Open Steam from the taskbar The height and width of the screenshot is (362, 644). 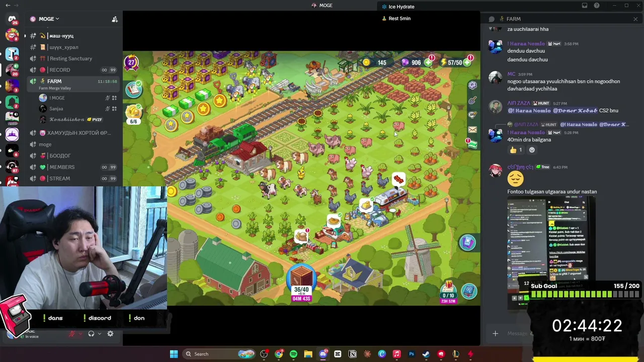click(426, 354)
